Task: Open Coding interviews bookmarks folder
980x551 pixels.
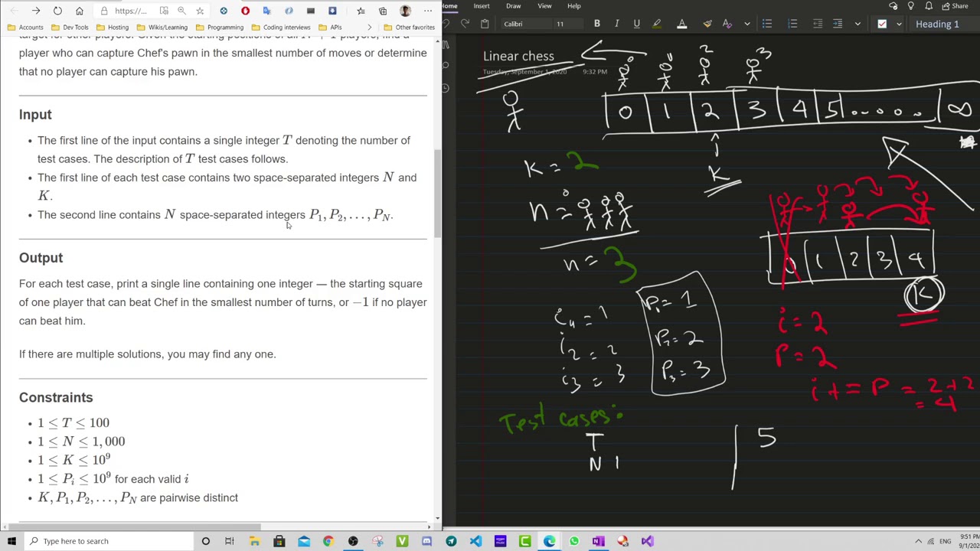Action: [x=282, y=28]
